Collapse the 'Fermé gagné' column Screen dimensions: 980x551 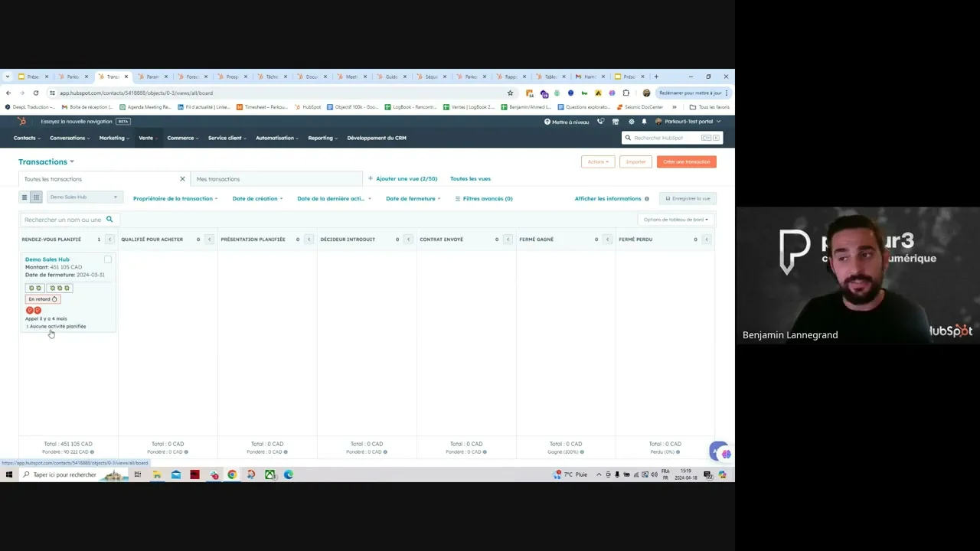[607, 240]
